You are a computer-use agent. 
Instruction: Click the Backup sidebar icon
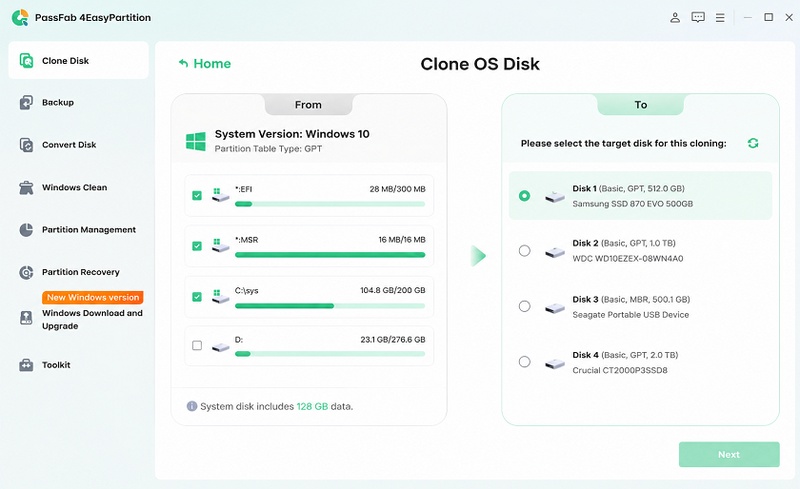(x=26, y=103)
